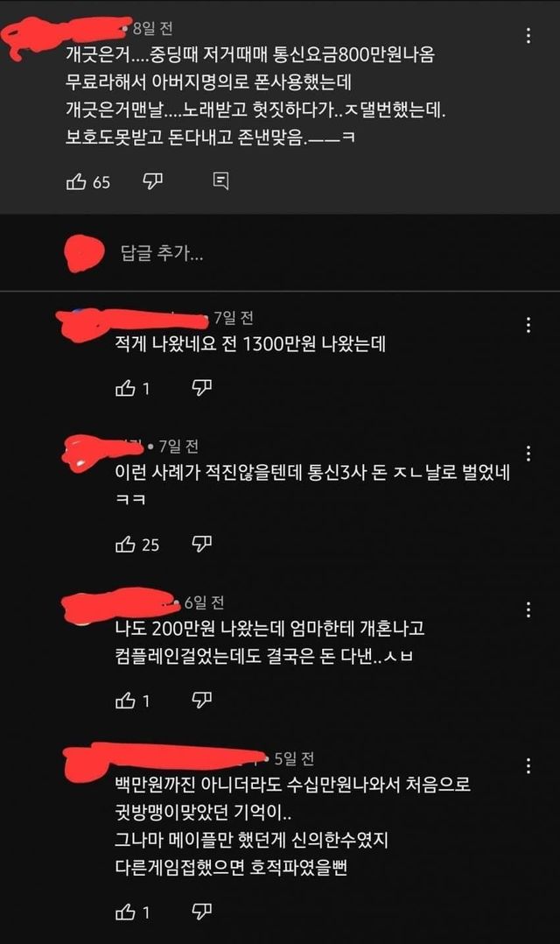Open the reply icon beside the 65 likes

220,180
